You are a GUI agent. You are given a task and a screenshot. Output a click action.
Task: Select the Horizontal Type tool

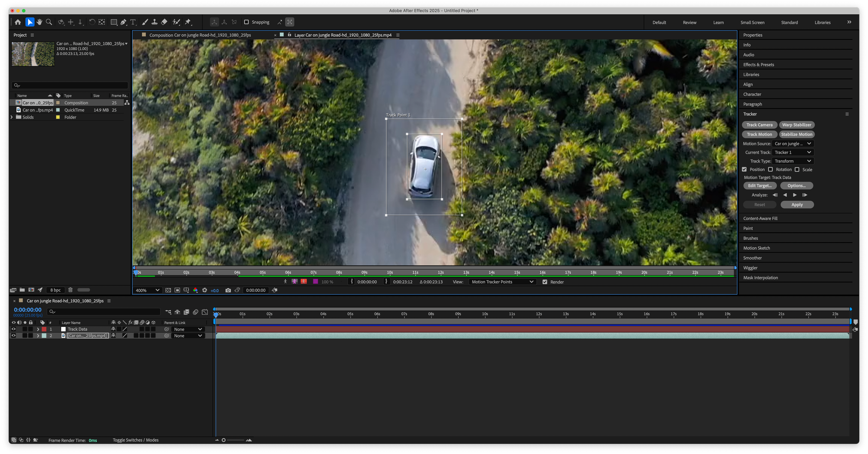click(133, 22)
